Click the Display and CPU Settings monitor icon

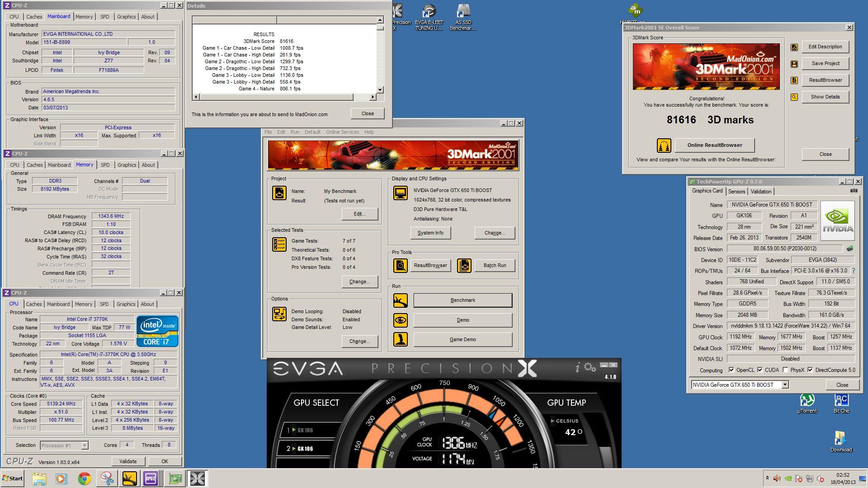click(x=400, y=193)
